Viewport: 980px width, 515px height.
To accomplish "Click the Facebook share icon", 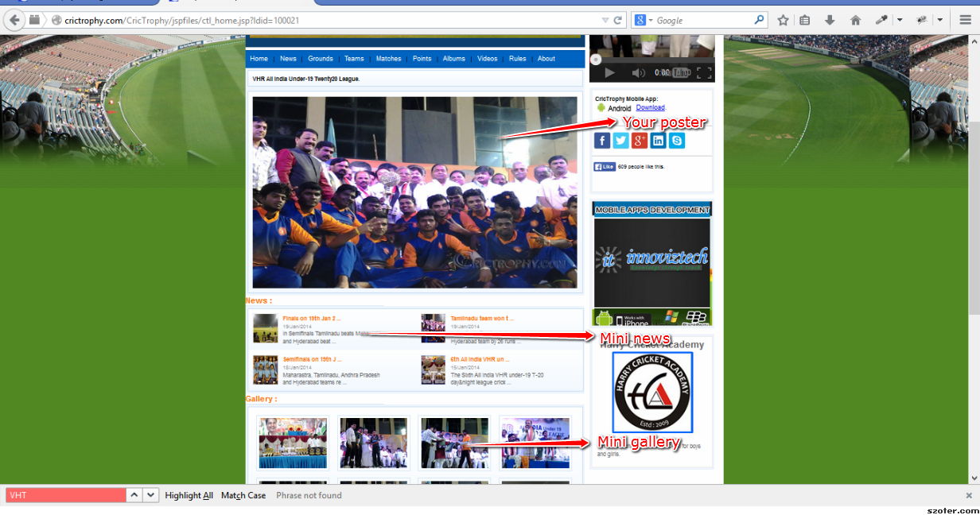I will click(602, 141).
